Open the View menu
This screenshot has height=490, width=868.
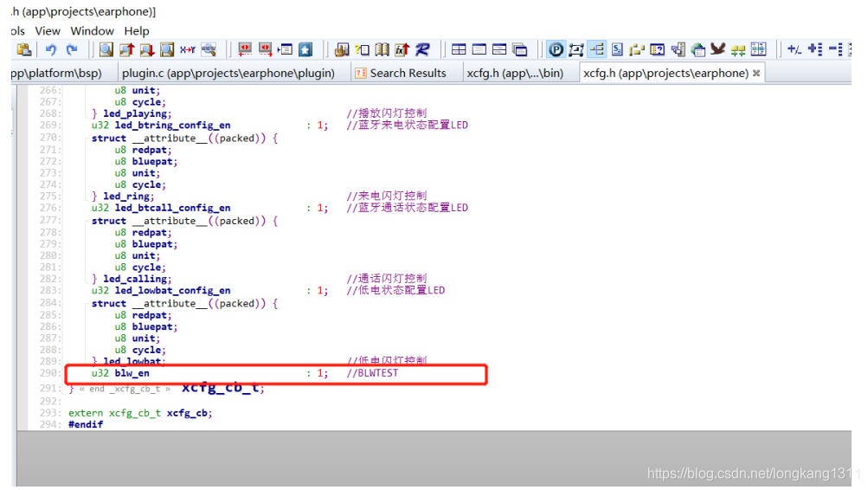48,31
